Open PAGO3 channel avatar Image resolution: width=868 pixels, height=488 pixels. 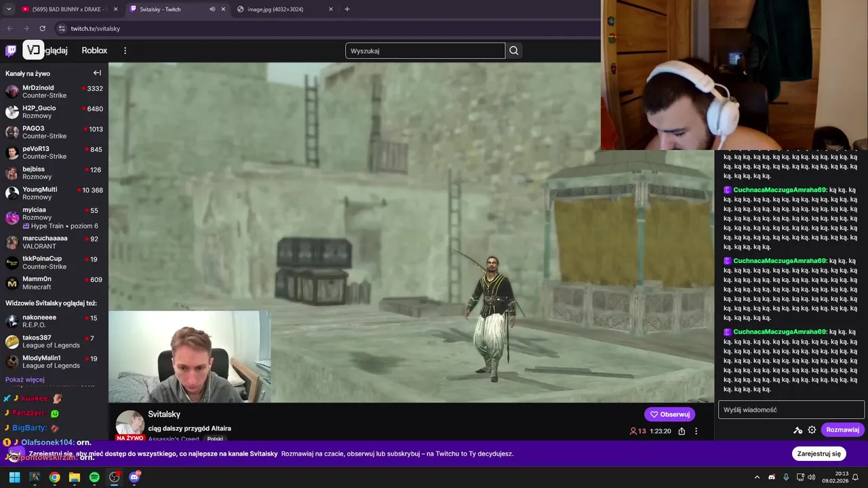12,132
